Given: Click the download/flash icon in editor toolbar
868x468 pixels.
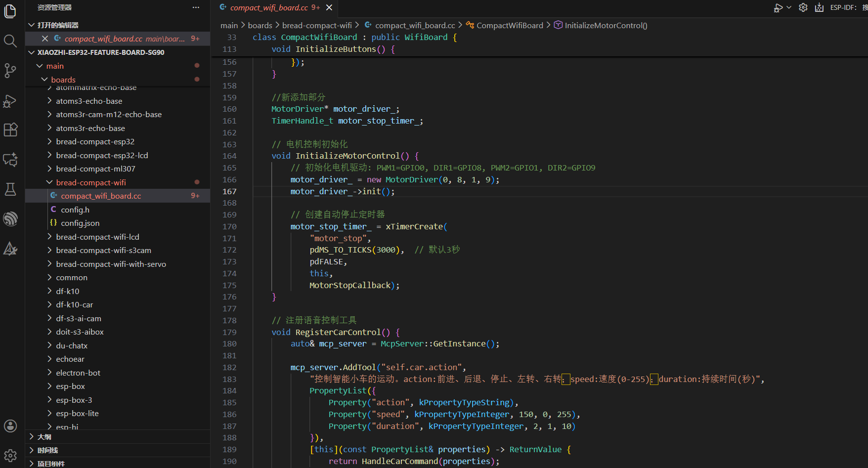Looking at the screenshot, I should [x=819, y=7].
